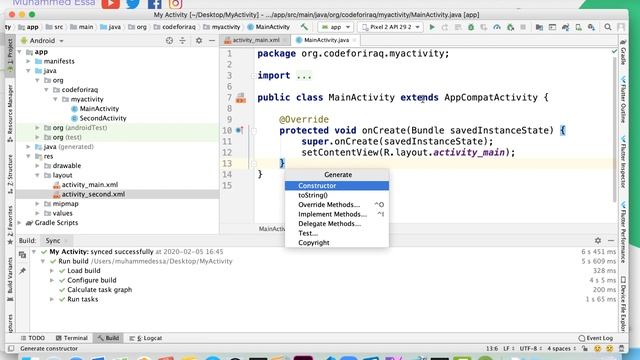The height and width of the screenshot is (360, 640).
Task: Toggle Build Variants side tab
Action: [10, 279]
